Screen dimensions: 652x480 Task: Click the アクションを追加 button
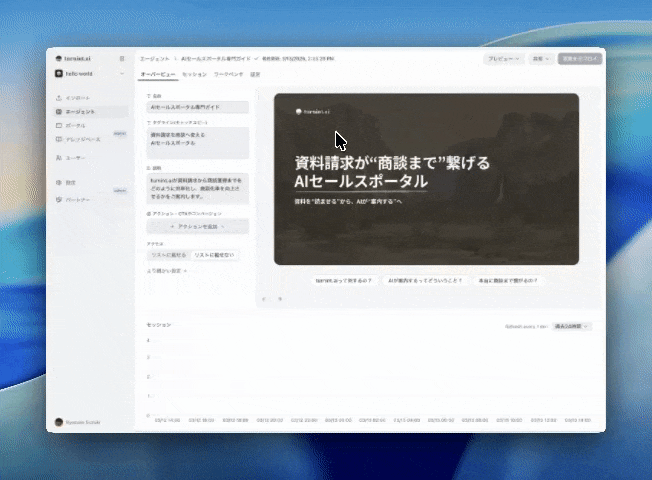[x=198, y=227]
